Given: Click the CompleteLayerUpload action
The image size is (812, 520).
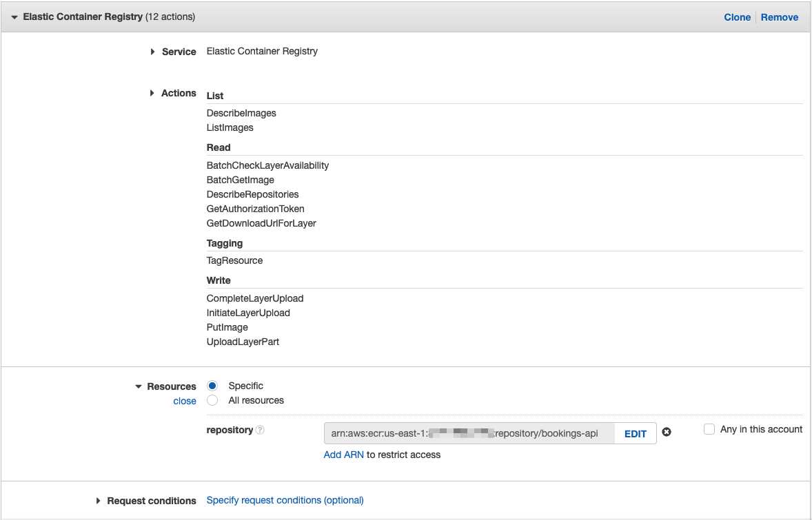Looking at the screenshot, I should (x=255, y=298).
